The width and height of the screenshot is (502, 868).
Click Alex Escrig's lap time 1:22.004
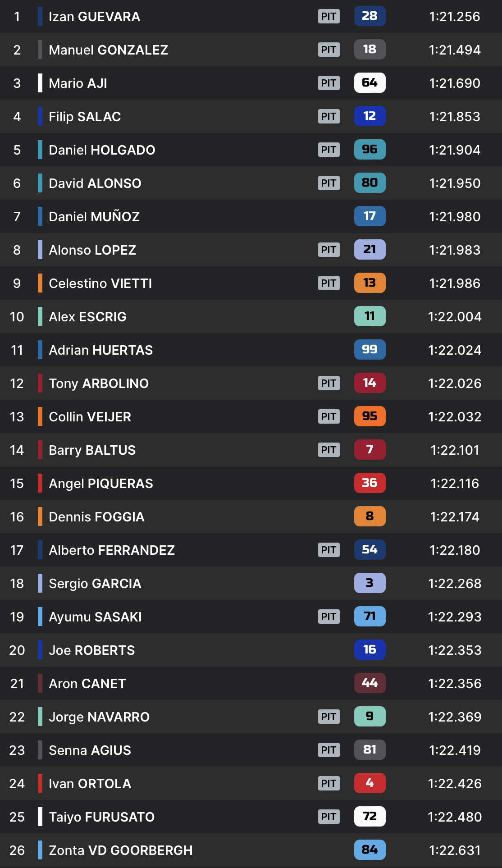[x=455, y=317]
